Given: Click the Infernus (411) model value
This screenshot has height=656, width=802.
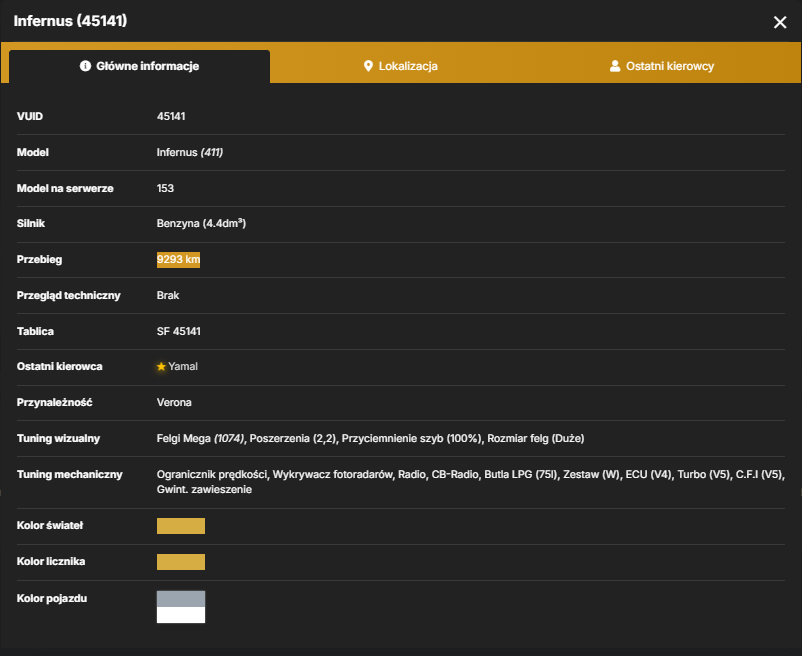Looking at the screenshot, I should click(x=189, y=152).
